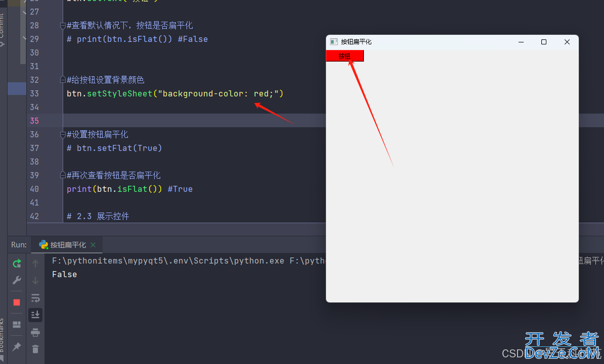604x364 pixels.
Task: Click gutter line number 40
Action: (34, 189)
